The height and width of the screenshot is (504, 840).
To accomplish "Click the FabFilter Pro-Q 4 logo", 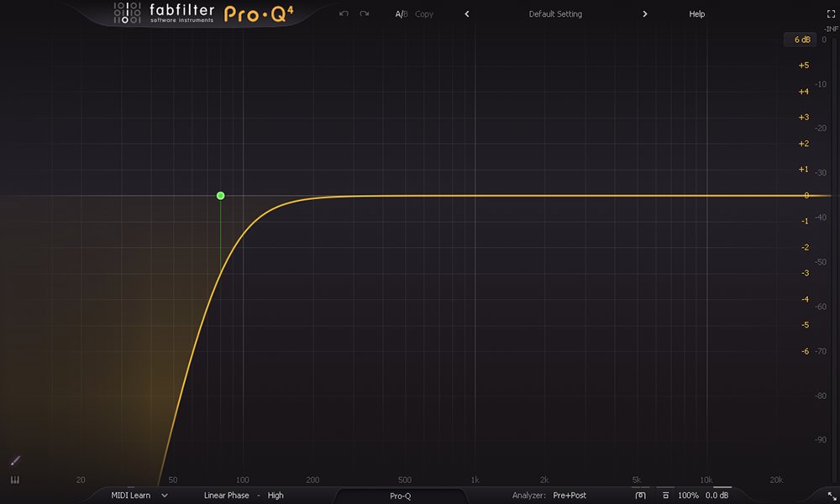I will coord(203,13).
